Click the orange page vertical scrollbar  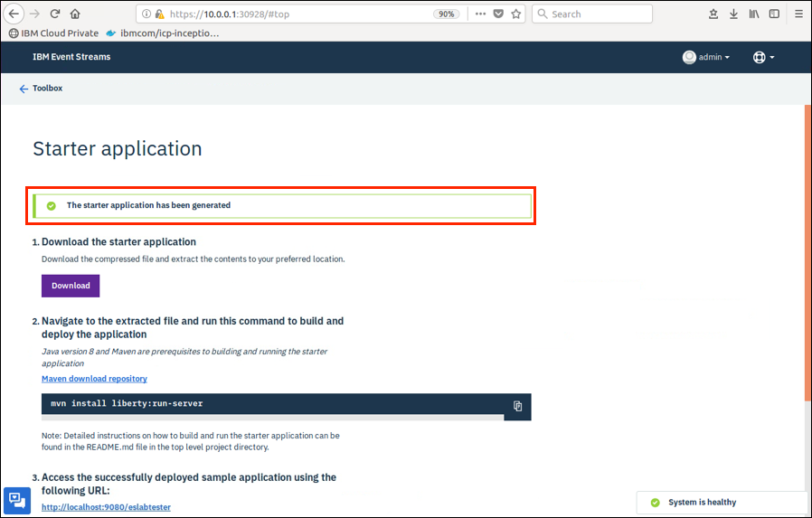(807, 252)
